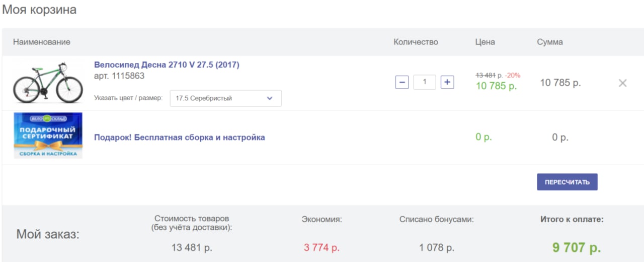Click the red Экономия amount 3 774 р.
Viewport: 644px width, 262px height.
[x=321, y=248]
